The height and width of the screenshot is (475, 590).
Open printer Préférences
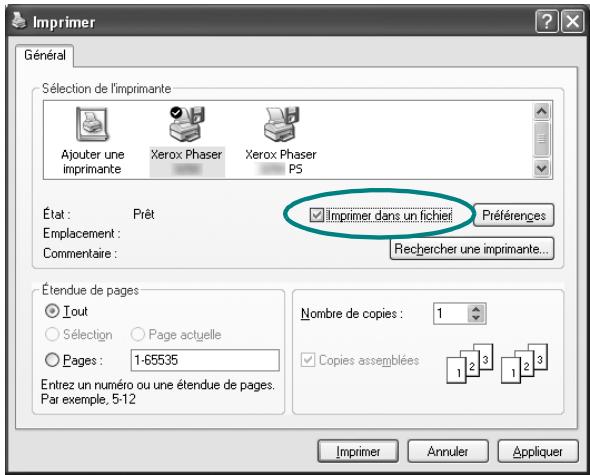514,215
